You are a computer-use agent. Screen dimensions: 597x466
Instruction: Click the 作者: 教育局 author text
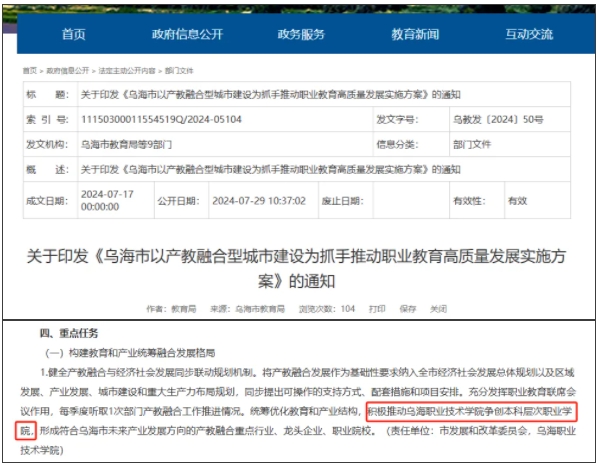pos(171,309)
